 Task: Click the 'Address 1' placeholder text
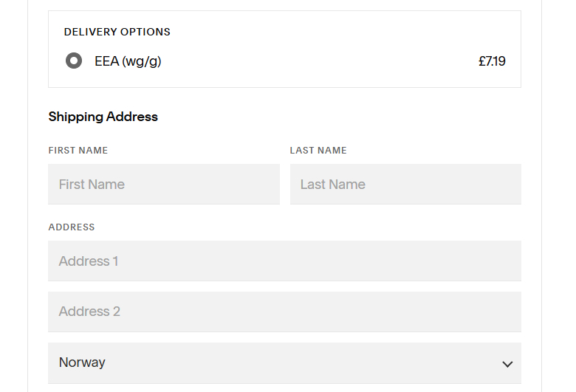[x=89, y=261]
